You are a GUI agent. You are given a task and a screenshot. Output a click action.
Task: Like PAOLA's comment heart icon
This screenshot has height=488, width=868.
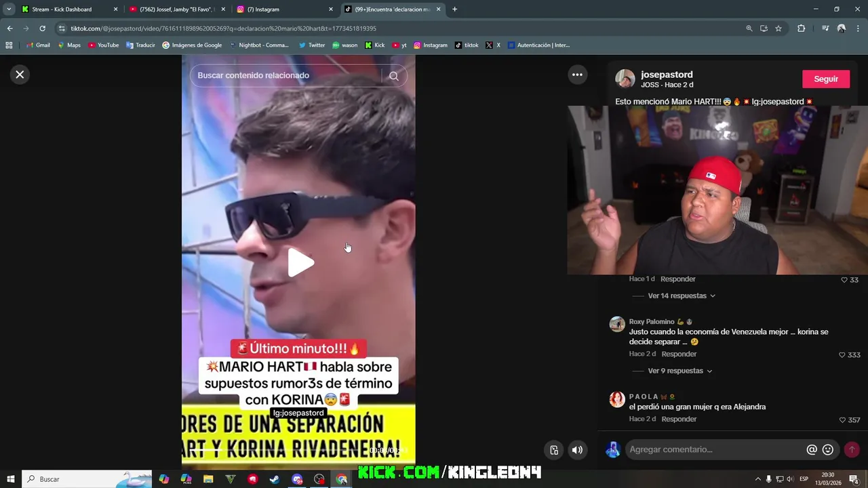coord(842,420)
